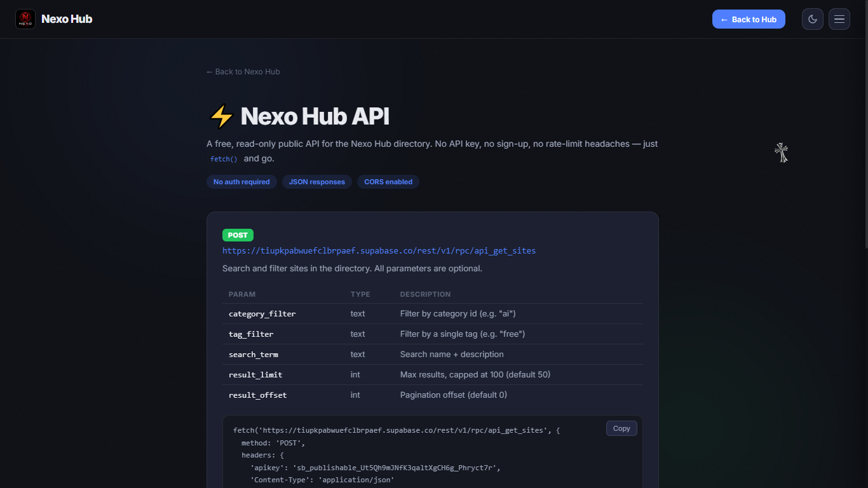Select the tag_filter parameter name
The image size is (868, 488).
[x=251, y=334]
